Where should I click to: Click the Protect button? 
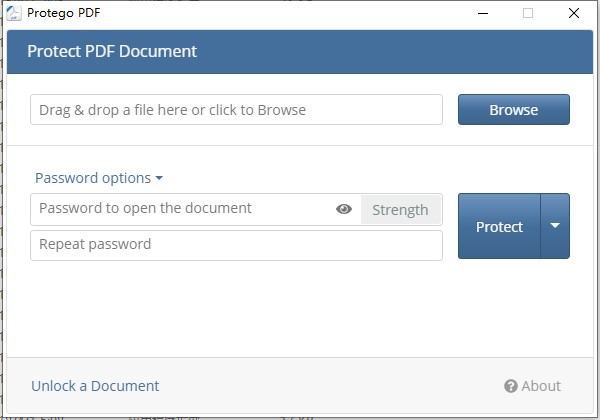(x=499, y=226)
